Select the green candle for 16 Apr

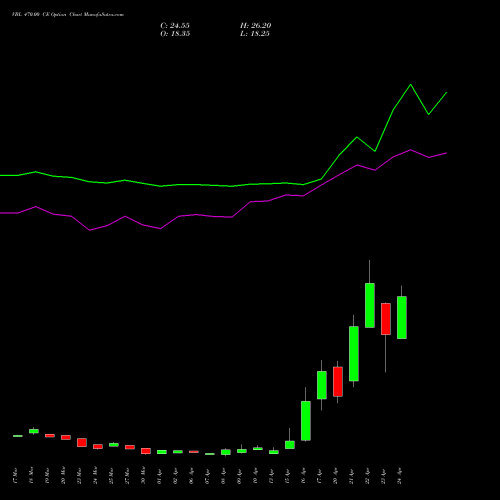click(x=306, y=421)
